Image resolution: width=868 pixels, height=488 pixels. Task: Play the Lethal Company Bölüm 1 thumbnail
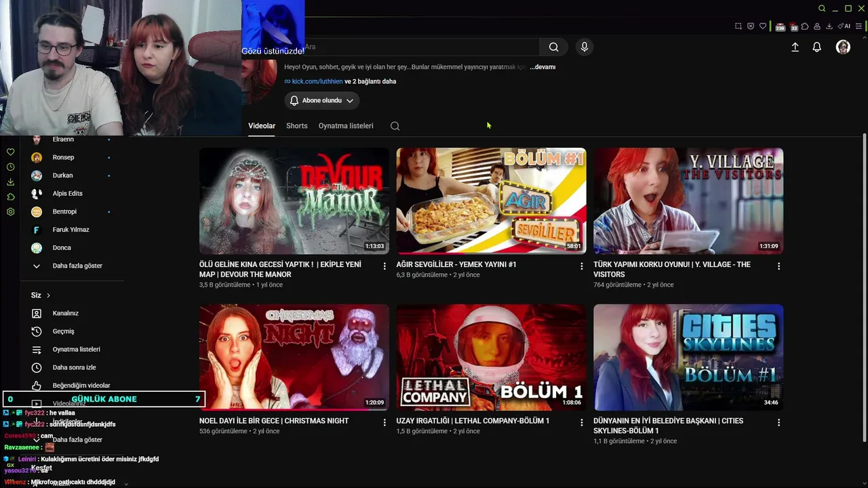[x=492, y=357]
